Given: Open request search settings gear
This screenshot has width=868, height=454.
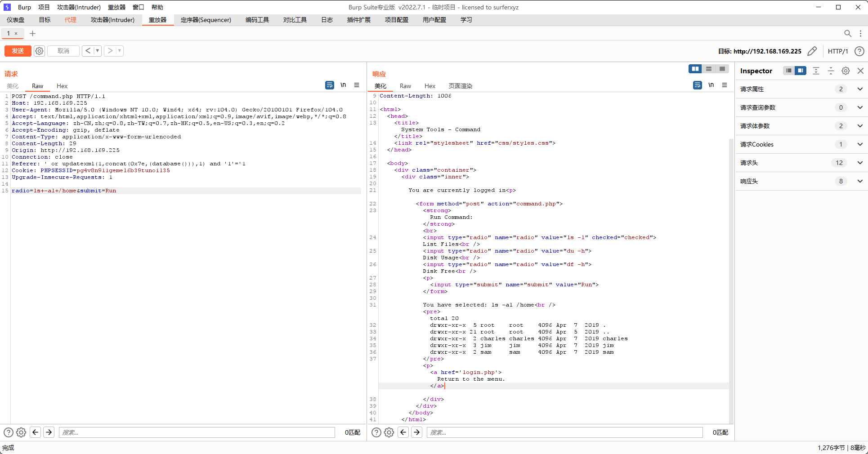Looking at the screenshot, I should tap(21, 432).
